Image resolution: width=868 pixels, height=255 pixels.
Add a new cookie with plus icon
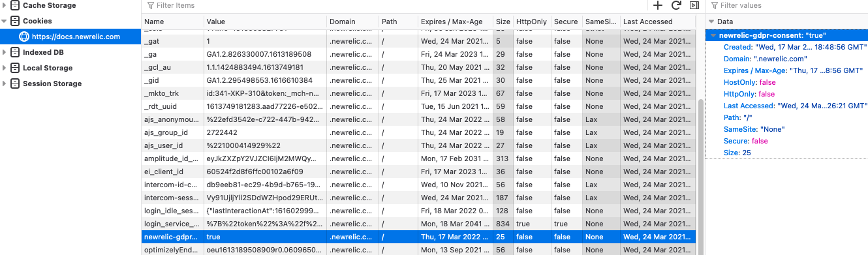click(x=658, y=5)
